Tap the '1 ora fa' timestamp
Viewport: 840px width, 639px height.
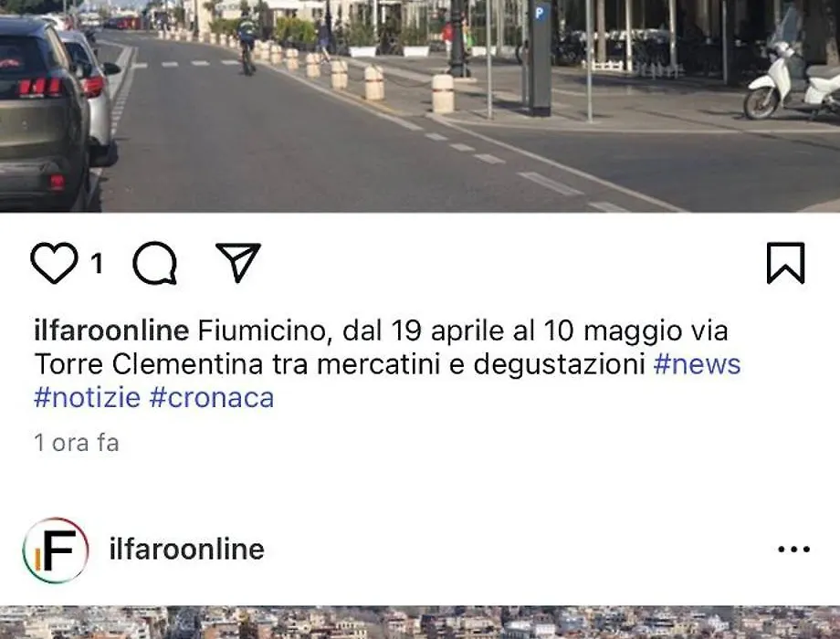click(x=76, y=443)
